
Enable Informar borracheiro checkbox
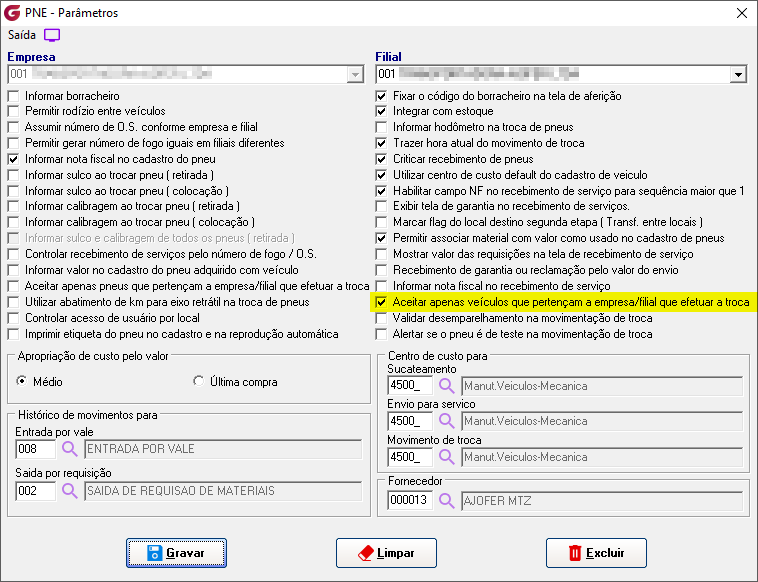(x=14, y=96)
